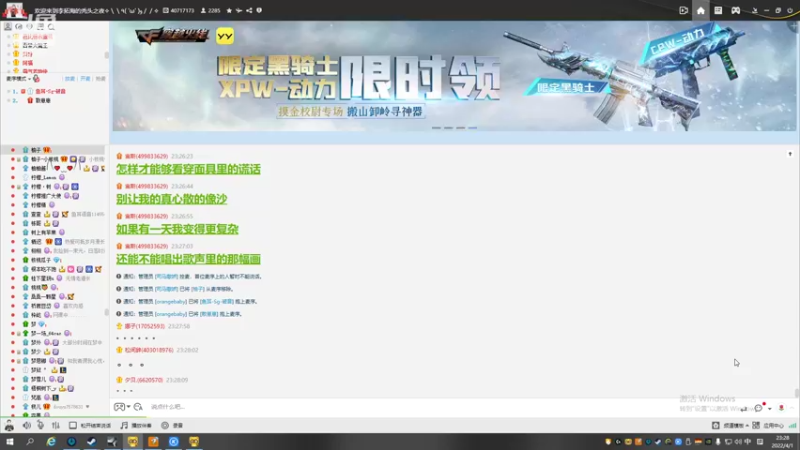This screenshot has height=450, width=800.
Task: Click the music note play accompaniment button
Action: point(136,425)
